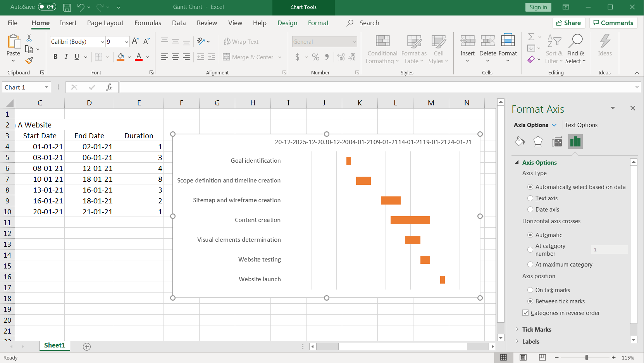Open the Insert ribbon tab
This screenshot has width=644, height=363.
[68, 23]
